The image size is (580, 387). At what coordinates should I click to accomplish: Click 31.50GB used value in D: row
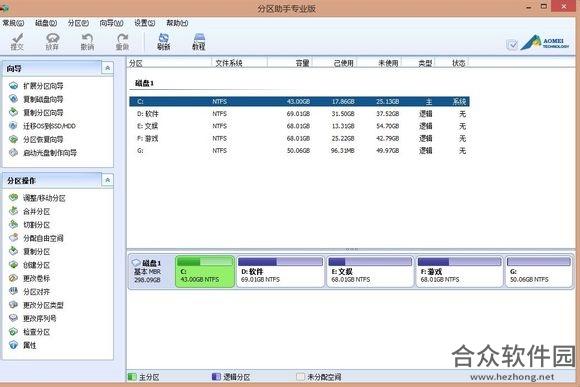click(343, 114)
